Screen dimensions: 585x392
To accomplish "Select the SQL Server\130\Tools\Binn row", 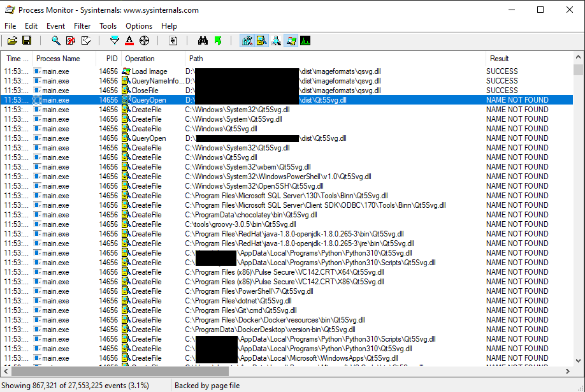I will [287, 196].
